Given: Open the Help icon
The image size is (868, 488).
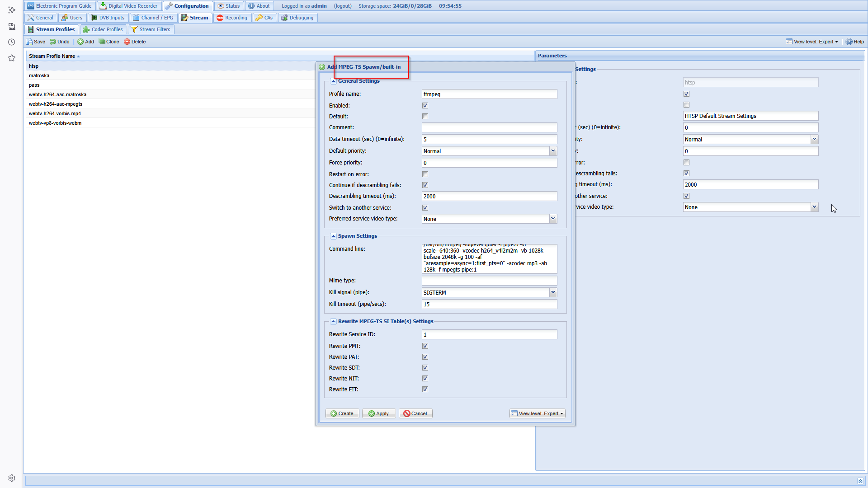Looking at the screenshot, I should pos(849,42).
